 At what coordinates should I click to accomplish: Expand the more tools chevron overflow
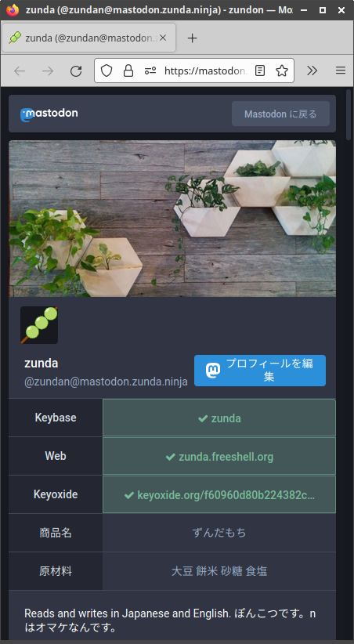coord(312,71)
